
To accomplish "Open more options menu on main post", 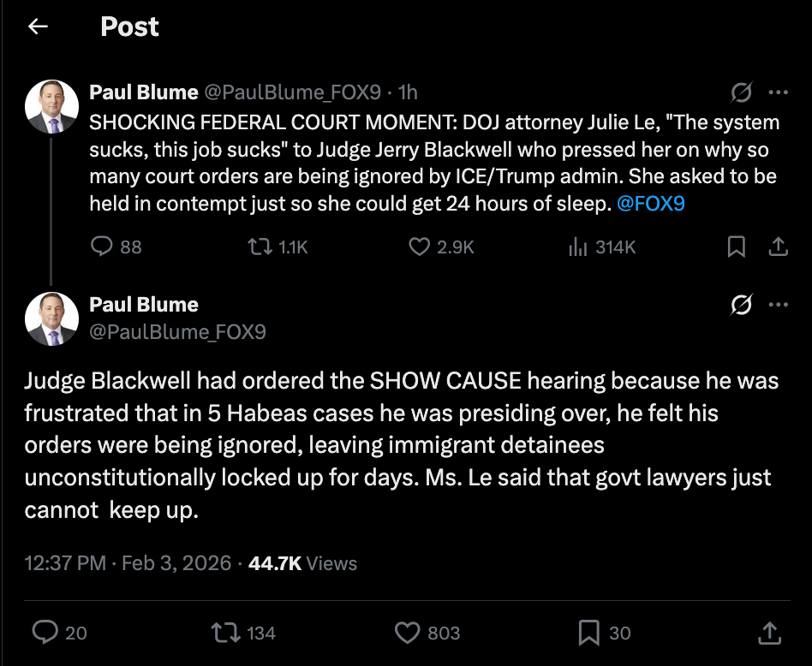I will (x=778, y=305).
